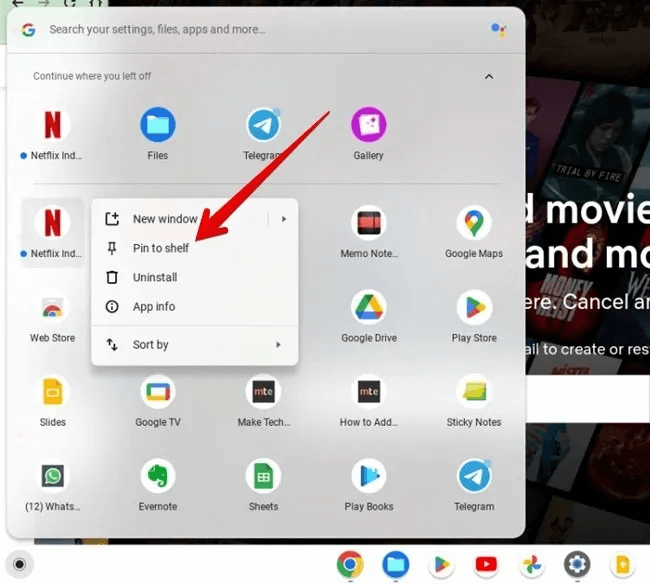Open Google Keep from the shelf
The height and width of the screenshot is (584, 650).
tap(622, 564)
